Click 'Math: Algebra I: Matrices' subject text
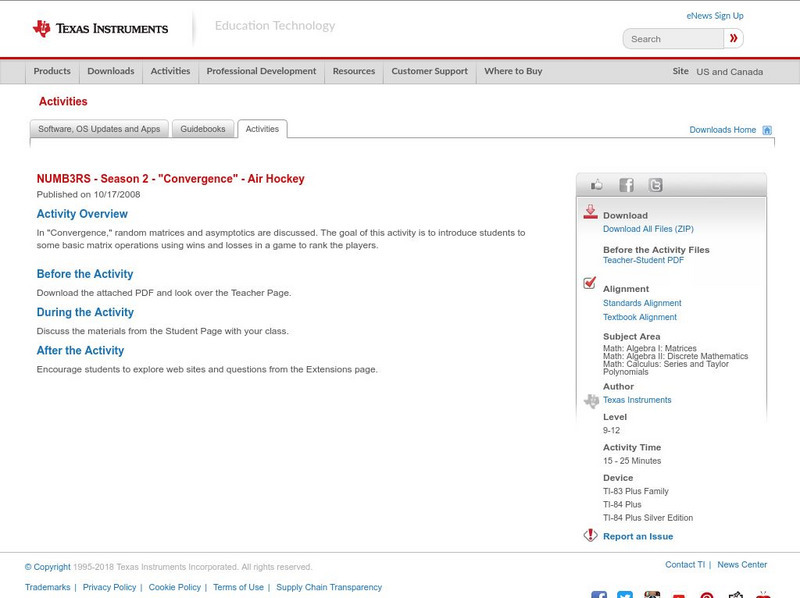The width and height of the screenshot is (800, 598). click(649, 348)
